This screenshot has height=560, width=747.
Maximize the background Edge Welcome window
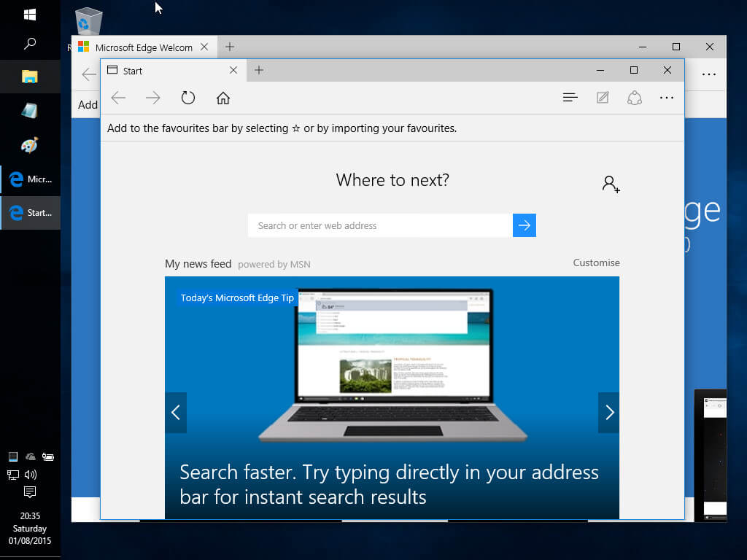coord(676,47)
